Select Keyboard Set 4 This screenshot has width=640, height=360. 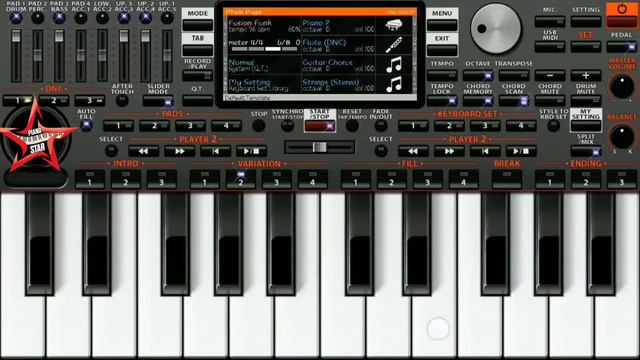[x=521, y=126]
